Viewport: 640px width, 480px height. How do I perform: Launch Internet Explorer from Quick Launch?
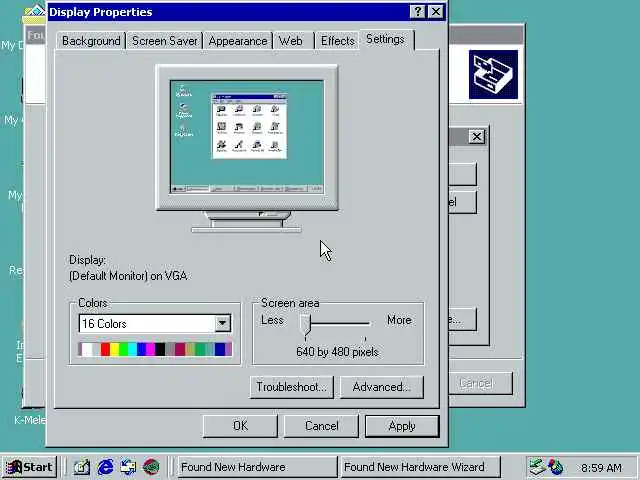tap(105, 467)
